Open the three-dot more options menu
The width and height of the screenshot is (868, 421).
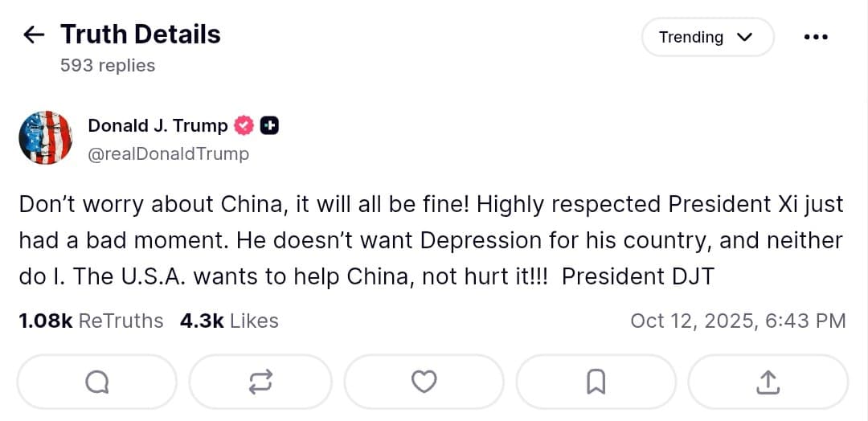815,37
